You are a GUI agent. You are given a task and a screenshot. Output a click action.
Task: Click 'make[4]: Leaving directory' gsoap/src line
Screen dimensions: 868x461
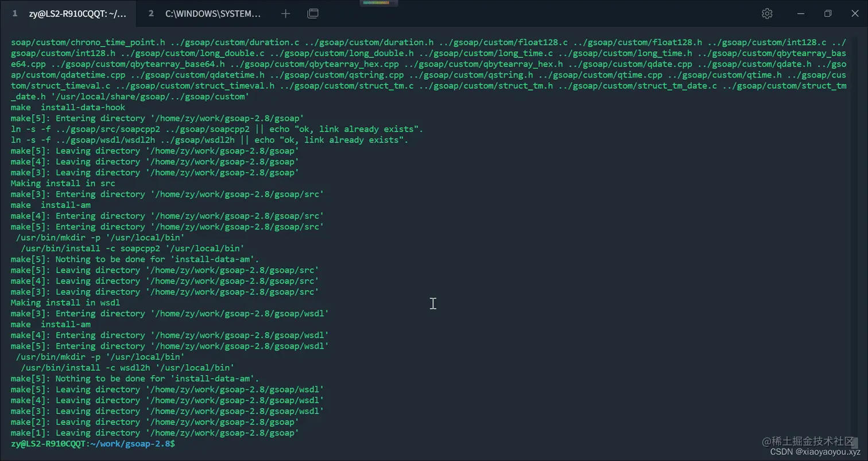pyautogui.click(x=165, y=281)
